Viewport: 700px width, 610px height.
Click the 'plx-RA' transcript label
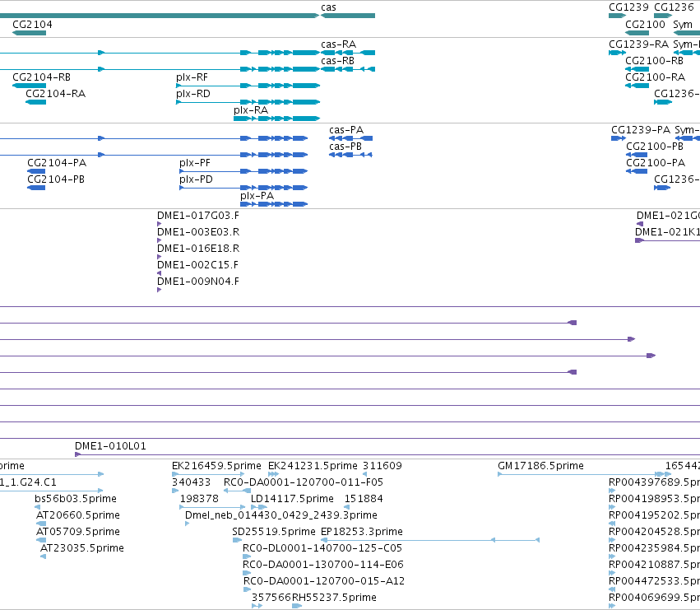pyautogui.click(x=251, y=110)
